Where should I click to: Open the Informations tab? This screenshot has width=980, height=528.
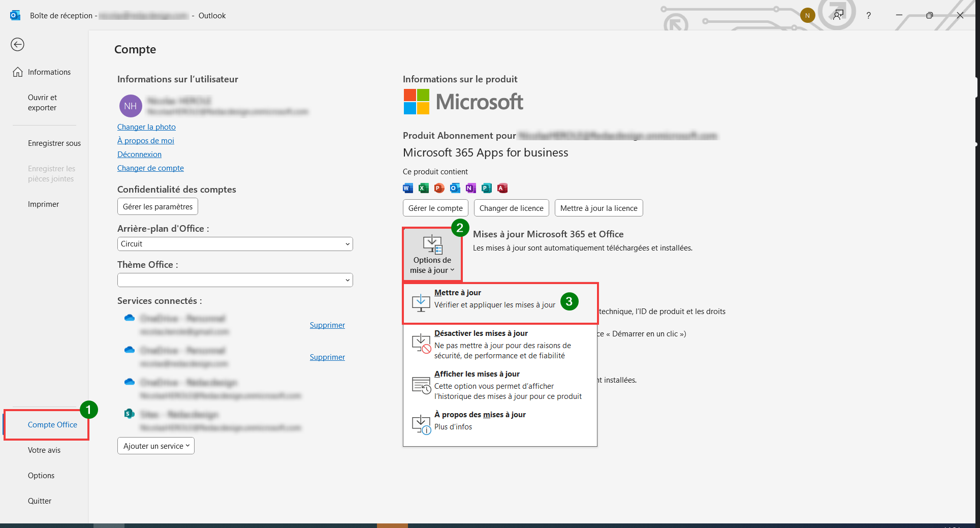tap(44, 72)
